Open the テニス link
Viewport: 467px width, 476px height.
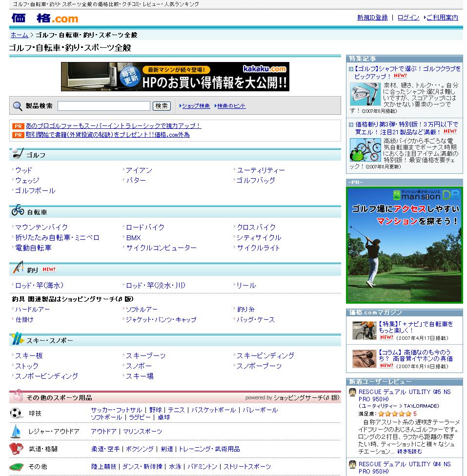click(x=176, y=410)
